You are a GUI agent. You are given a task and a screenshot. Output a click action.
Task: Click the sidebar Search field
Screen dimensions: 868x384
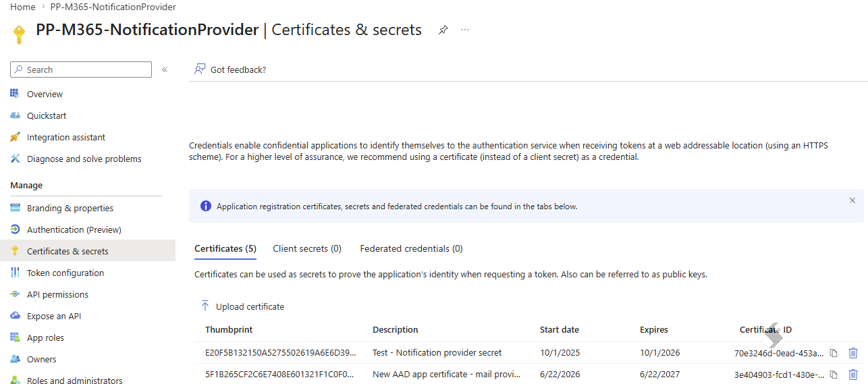[x=81, y=70]
